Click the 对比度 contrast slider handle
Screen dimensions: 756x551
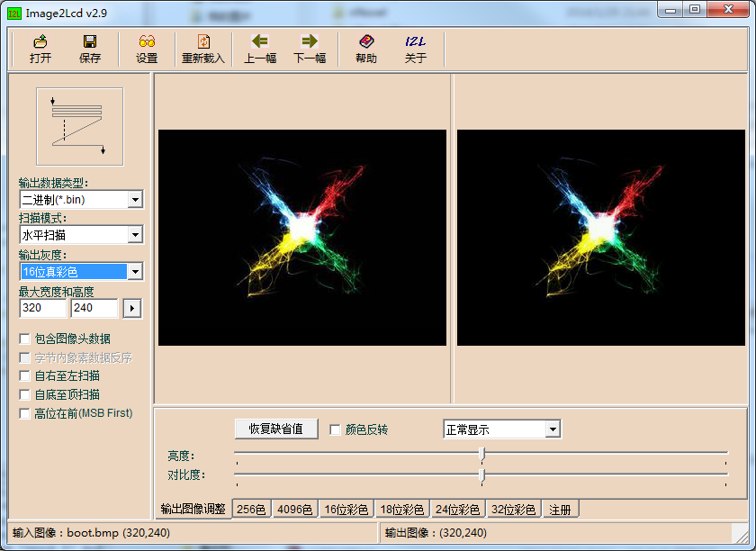pyautogui.click(x=481, y=475)
